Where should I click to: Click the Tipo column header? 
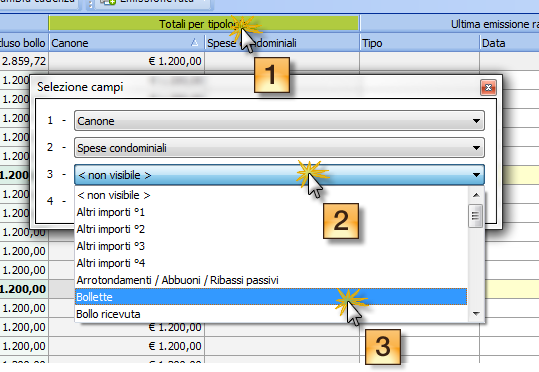(419, 43)
